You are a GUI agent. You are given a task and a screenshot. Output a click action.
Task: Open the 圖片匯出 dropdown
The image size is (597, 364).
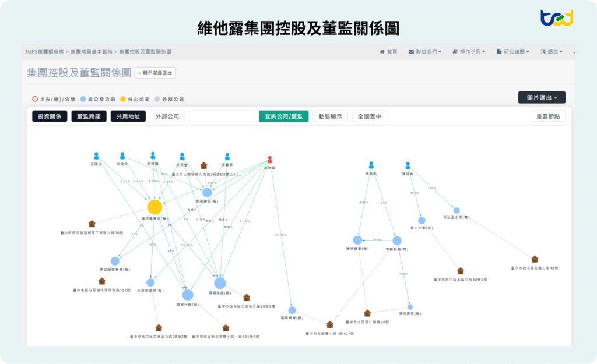pos(542,98)
